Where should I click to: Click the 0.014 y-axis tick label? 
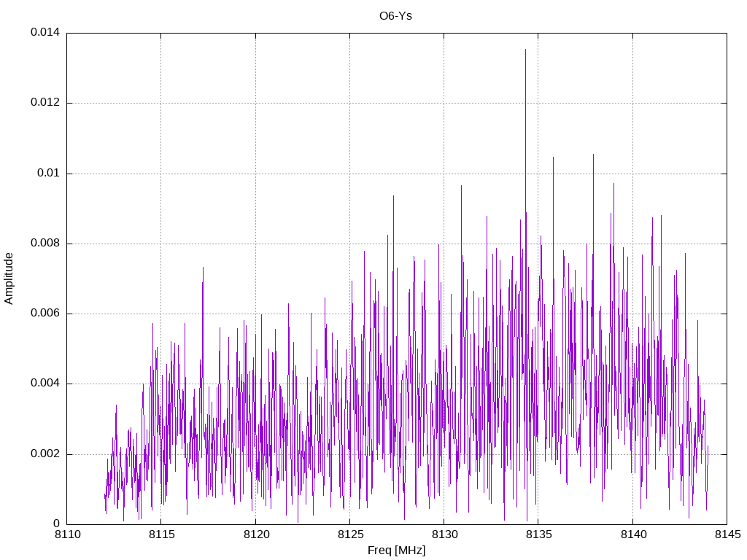[x=45, y=32]
